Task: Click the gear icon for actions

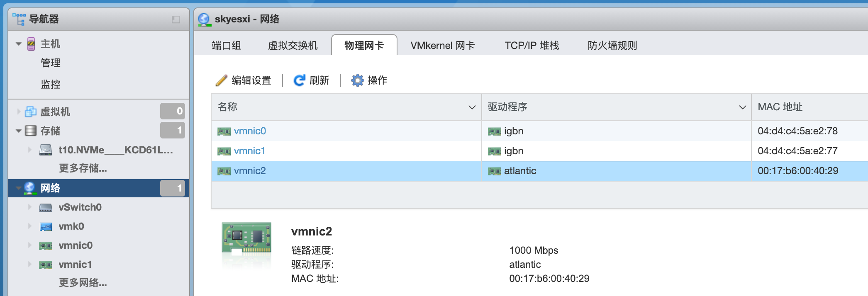Action: pos(357,80)
